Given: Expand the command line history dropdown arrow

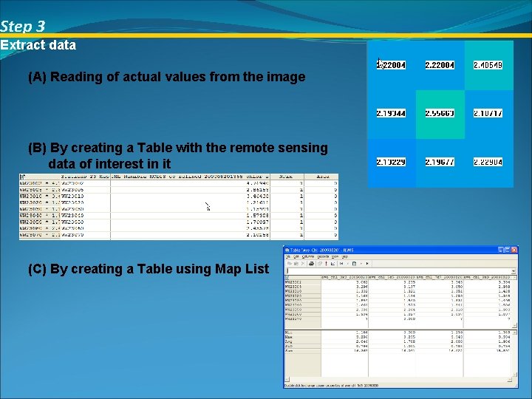Looking at the screenshot, I should 514,271.
